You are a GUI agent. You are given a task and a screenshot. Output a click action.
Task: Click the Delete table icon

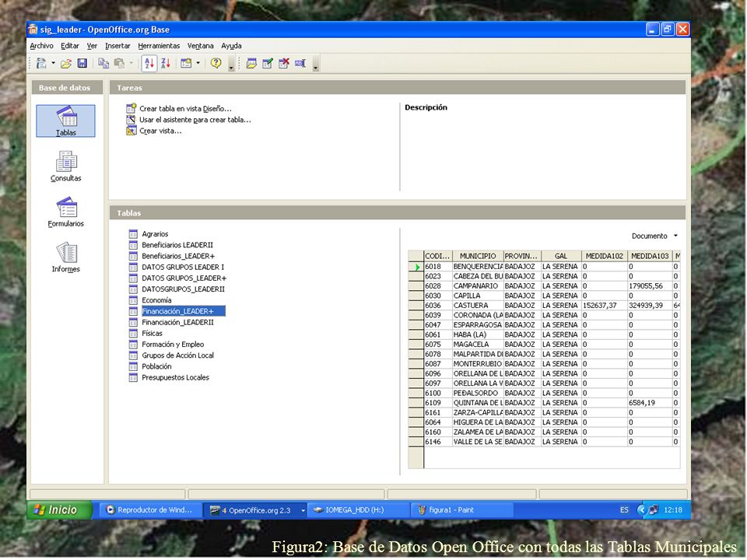tap(284, 63)
